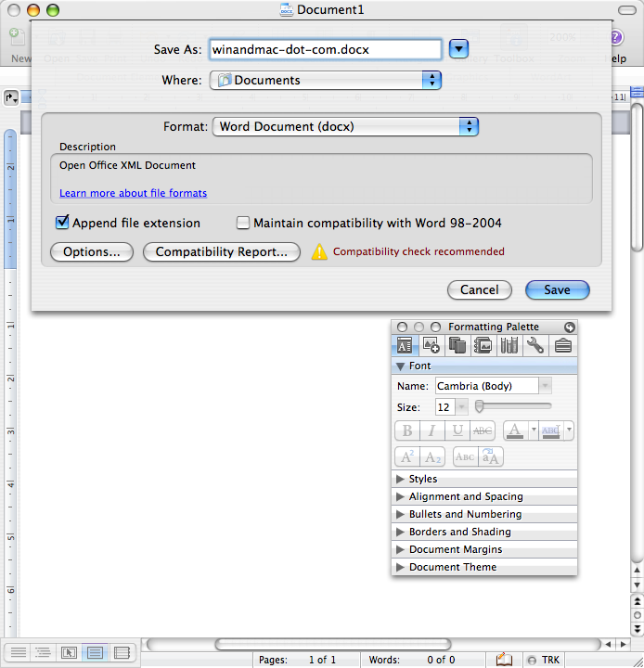Image resolution: width=644 pixels, height=668 pixels.
Task: Click the warning triangle icon
Action: pyautogui.click(x=319, y=251)
